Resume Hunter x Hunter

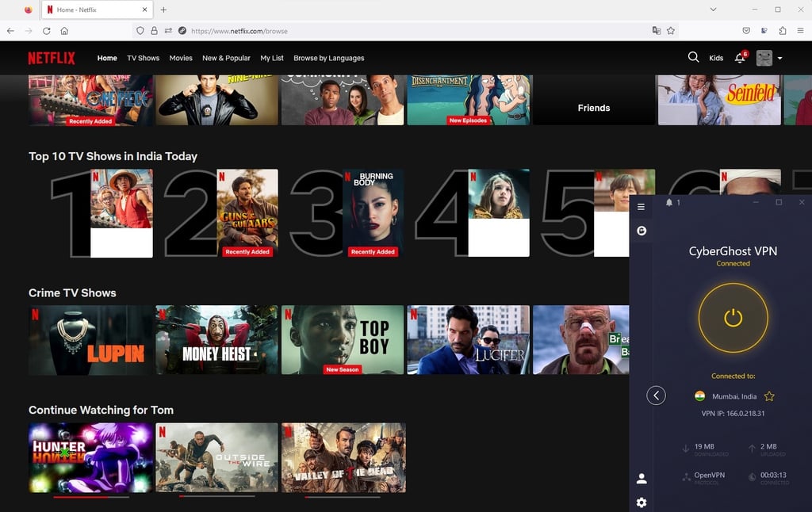click(90, 457)
